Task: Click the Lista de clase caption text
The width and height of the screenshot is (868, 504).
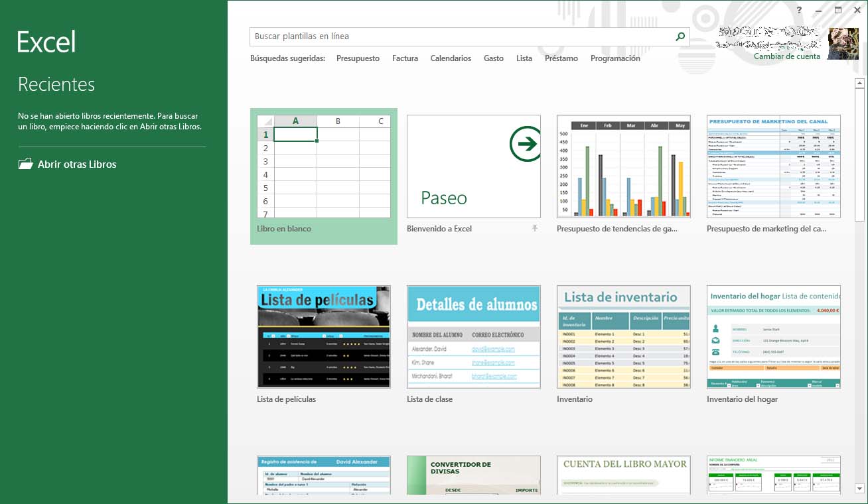Action: (430, 399)
